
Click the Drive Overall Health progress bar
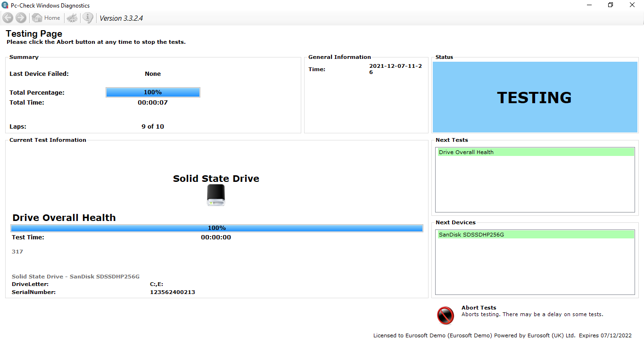[x=217, y=228]
